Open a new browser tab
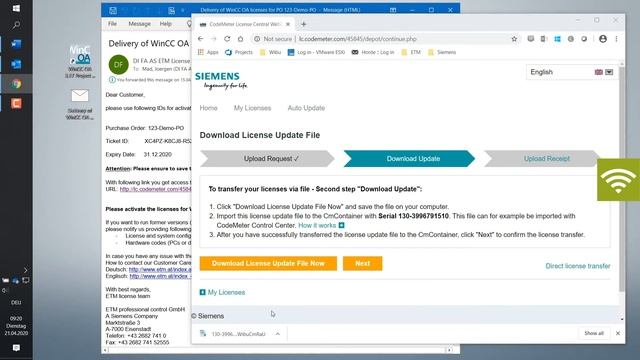Viewport: 640px width, 360px height. click(x=303, y=24)
